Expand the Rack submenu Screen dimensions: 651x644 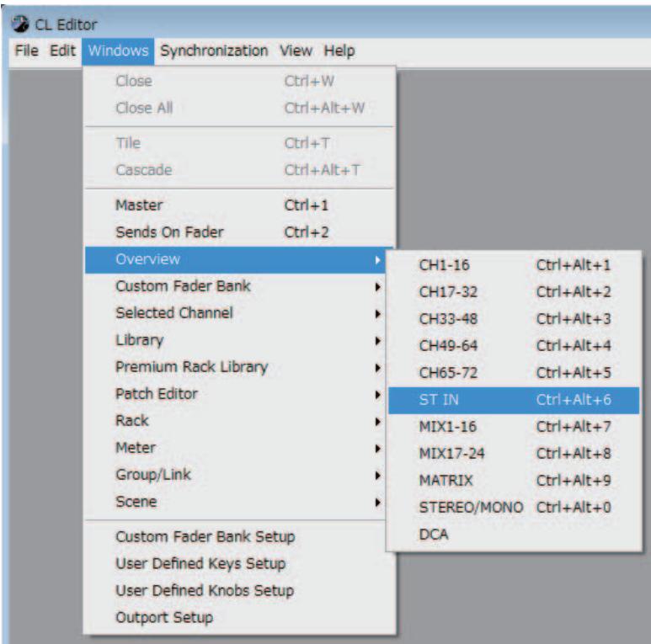point(236,421)
